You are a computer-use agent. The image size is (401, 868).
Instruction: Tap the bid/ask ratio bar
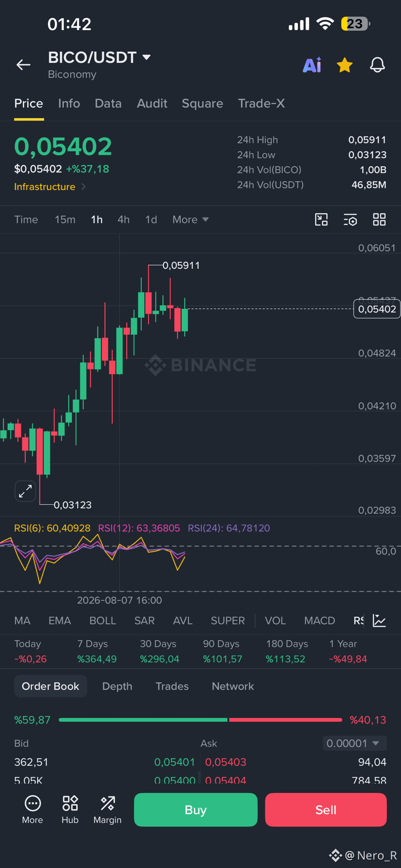200,720
